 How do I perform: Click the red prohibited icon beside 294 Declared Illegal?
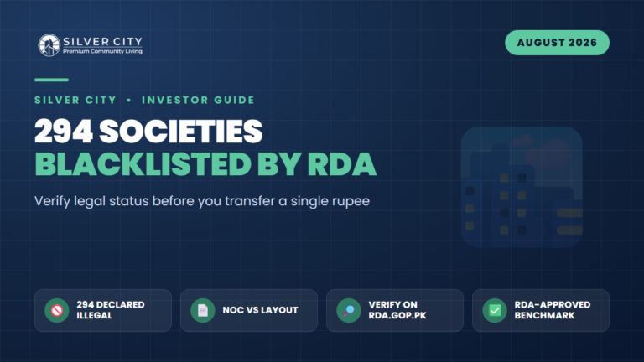coord(57,310)
